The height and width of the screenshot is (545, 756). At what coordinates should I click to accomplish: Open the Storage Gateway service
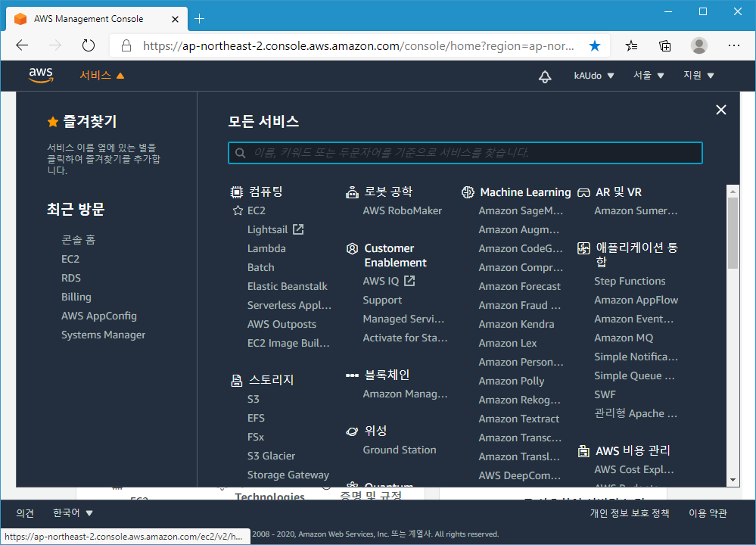click(288, 475)
